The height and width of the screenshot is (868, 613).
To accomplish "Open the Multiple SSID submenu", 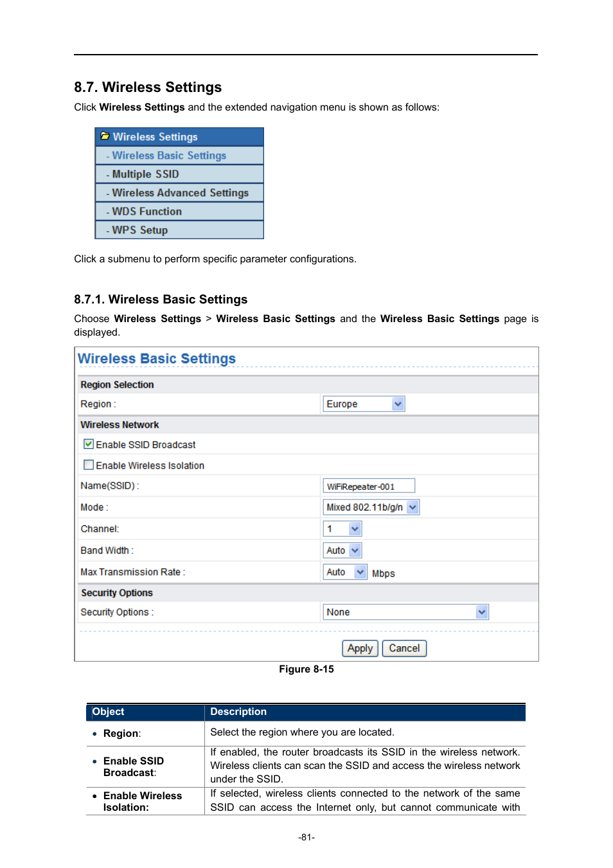I will [x=179, y=174].
